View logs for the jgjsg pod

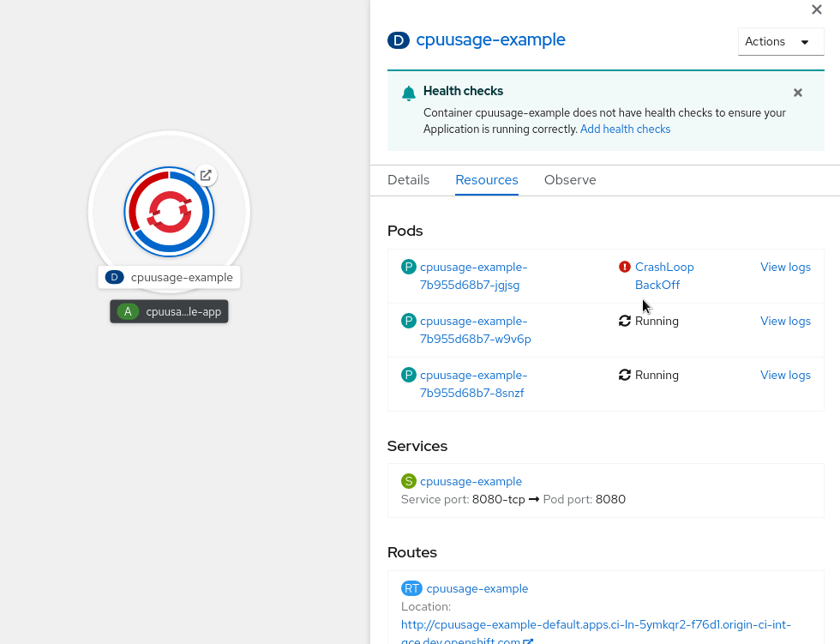[x=785, y=268]
